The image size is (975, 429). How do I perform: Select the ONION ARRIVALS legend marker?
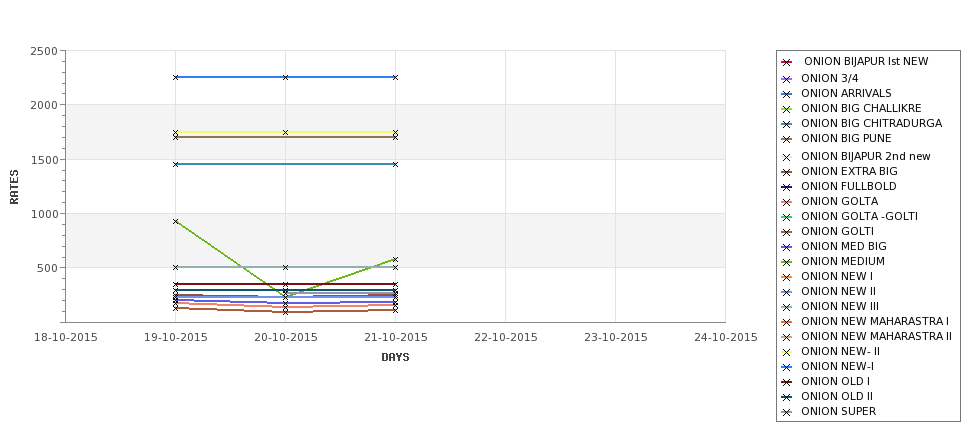[787, 94]
